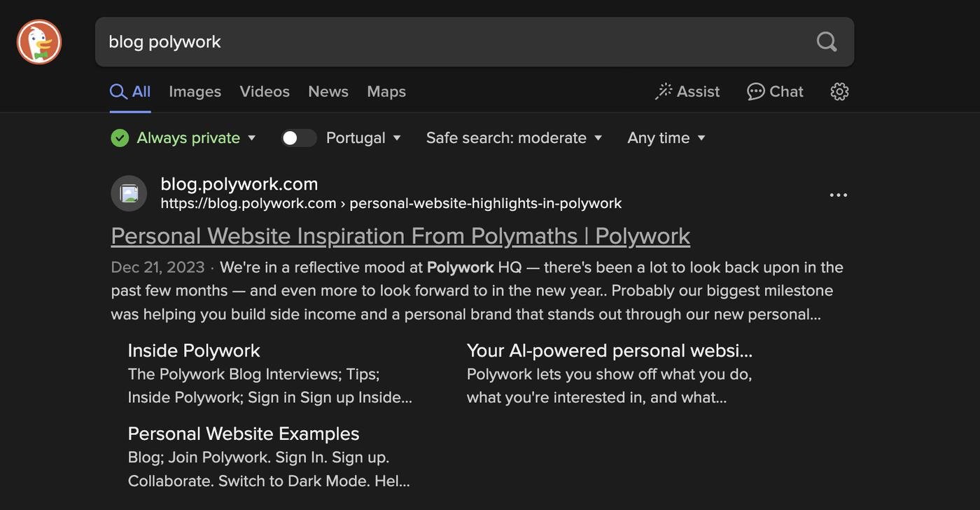Open the result's three-dot options menu
980x510 pixels.
(x=839, y=195)
